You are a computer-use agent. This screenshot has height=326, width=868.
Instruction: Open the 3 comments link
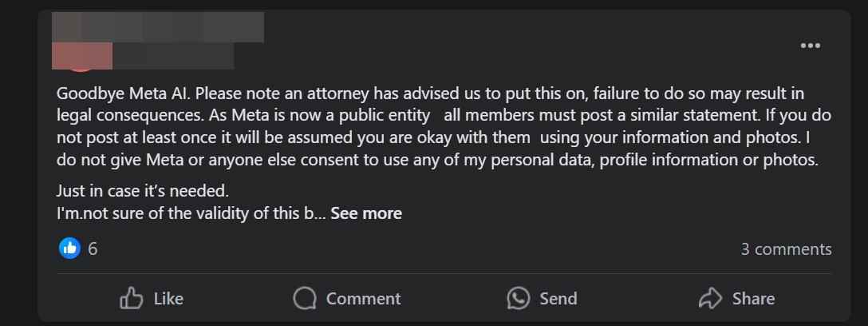point(786,249)
